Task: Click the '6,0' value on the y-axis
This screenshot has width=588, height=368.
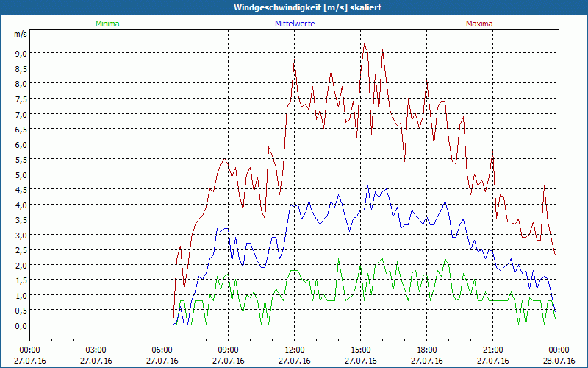Action: pos(21,144)
